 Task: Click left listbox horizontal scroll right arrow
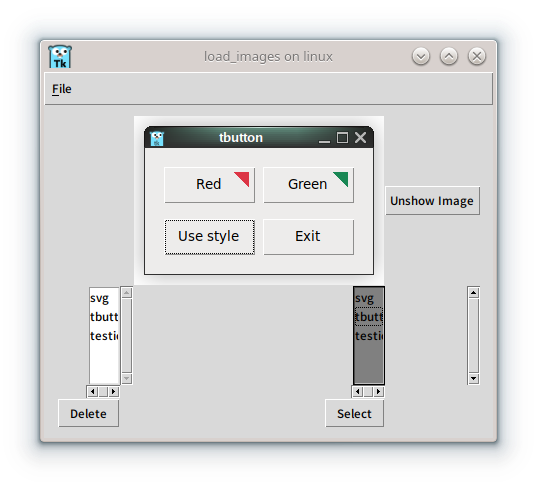click(x=114, y=392)
